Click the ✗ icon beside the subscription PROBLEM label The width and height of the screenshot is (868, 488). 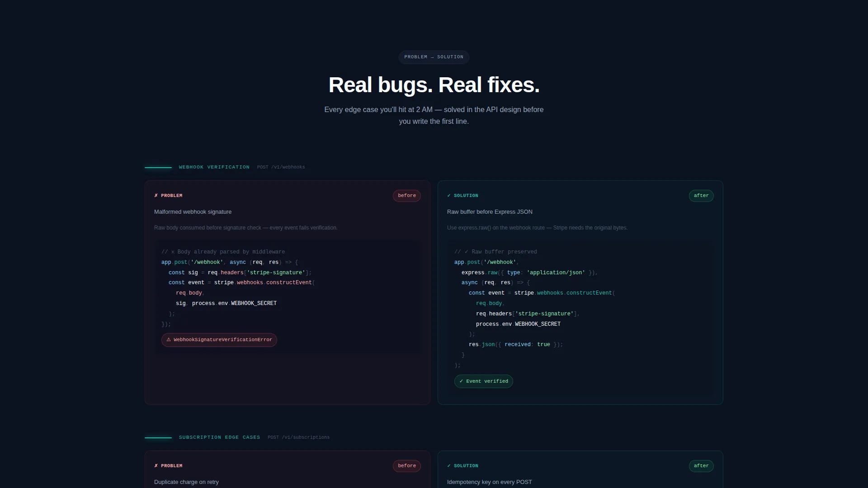click(x=156, y=466)
